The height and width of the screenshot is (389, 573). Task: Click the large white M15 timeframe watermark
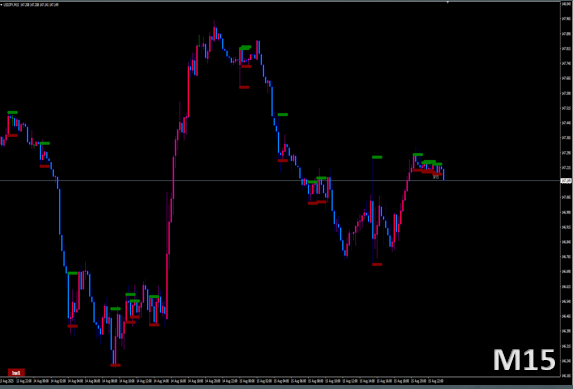pyautogui.click(x=524, y=360)
